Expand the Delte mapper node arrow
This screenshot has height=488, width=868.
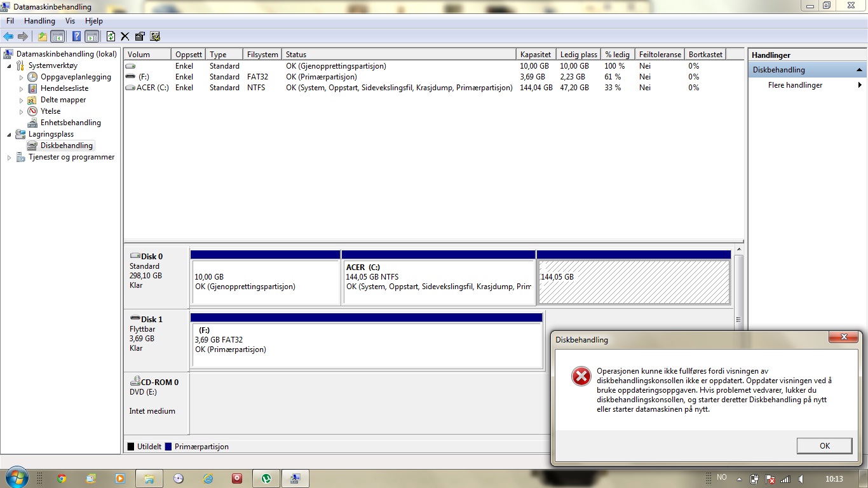pyautogui.click(x=21, y=100)
